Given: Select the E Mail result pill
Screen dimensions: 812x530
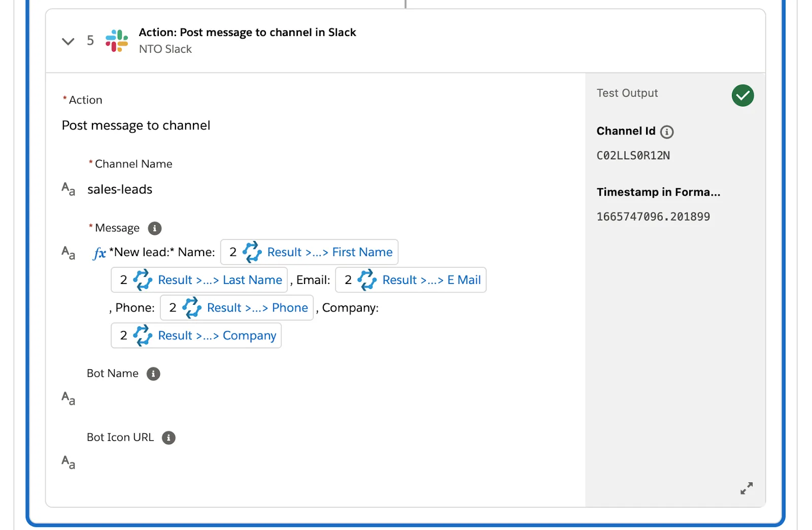Looking at the screenshot, I should 411,280.
